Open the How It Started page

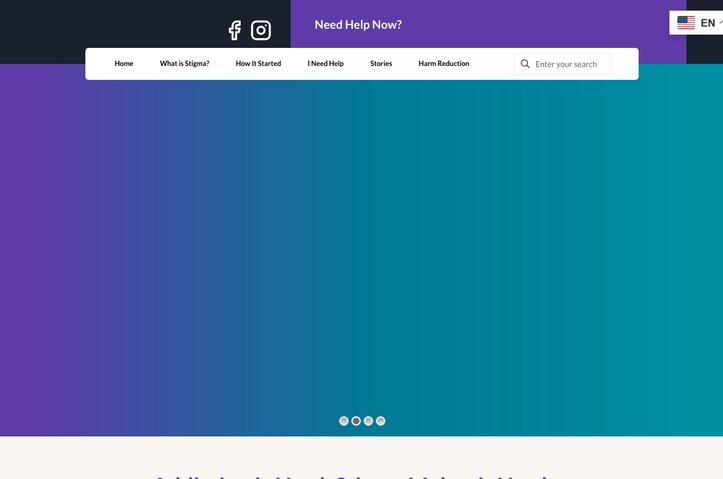[258, 64]
